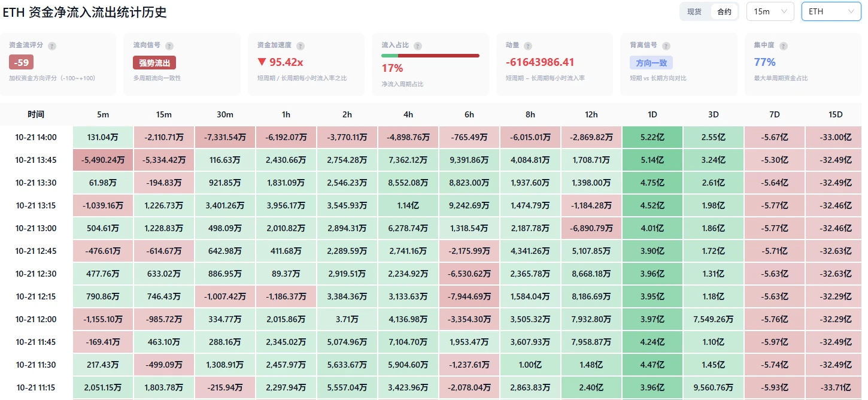Click the 强势流出 signal badge
The image size is (868, 400).
pos(154,63)
